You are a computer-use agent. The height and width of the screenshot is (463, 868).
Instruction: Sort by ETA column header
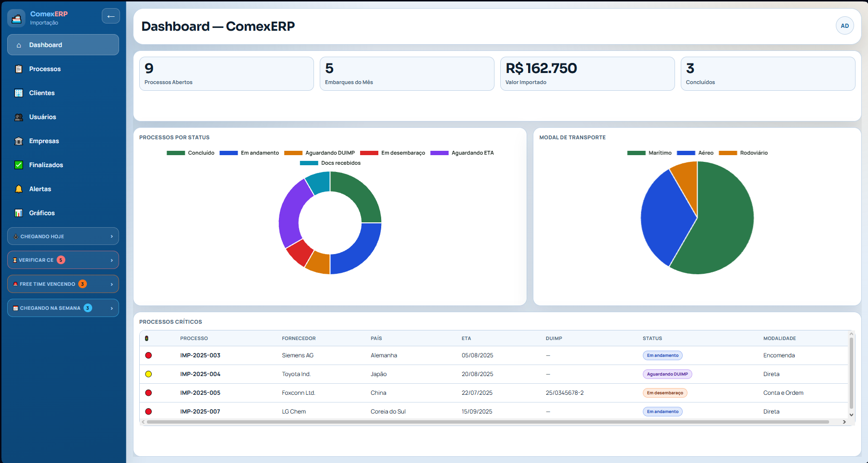466,339
